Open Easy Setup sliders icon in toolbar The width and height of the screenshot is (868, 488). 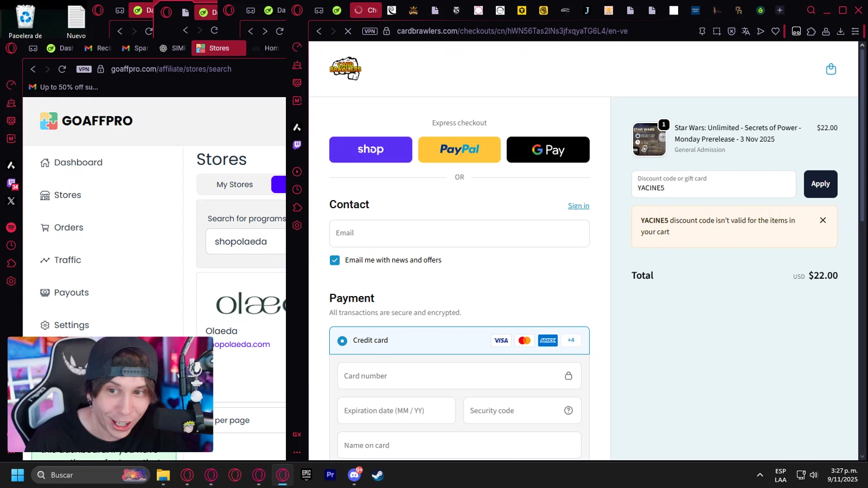(855, 31)
